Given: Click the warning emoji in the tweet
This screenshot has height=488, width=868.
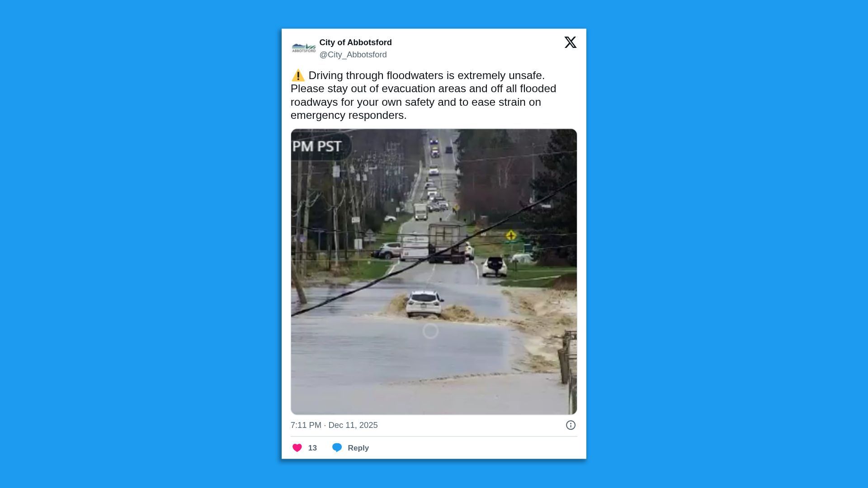Looking at the screenshot, I should [298, 75].
